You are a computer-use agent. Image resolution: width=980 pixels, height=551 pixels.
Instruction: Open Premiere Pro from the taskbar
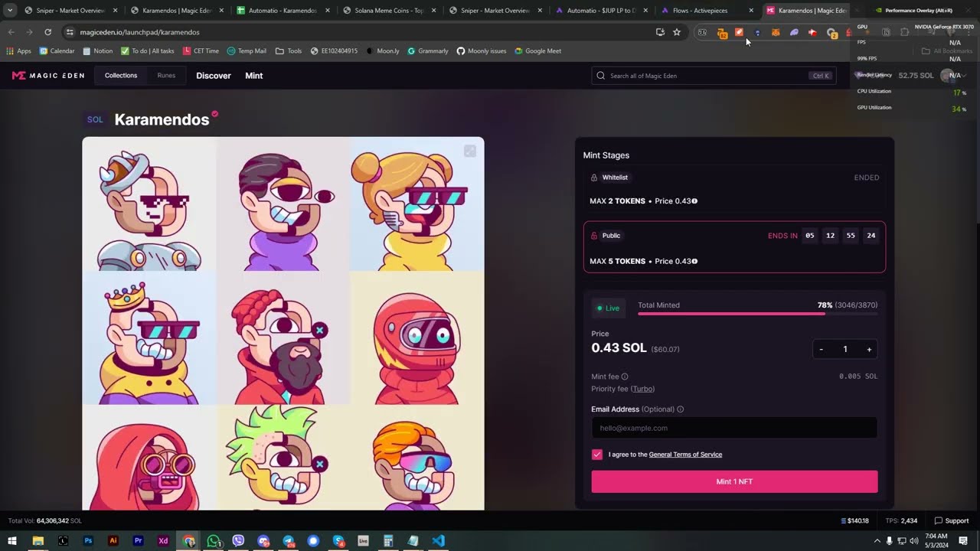[x=138, y=540]
